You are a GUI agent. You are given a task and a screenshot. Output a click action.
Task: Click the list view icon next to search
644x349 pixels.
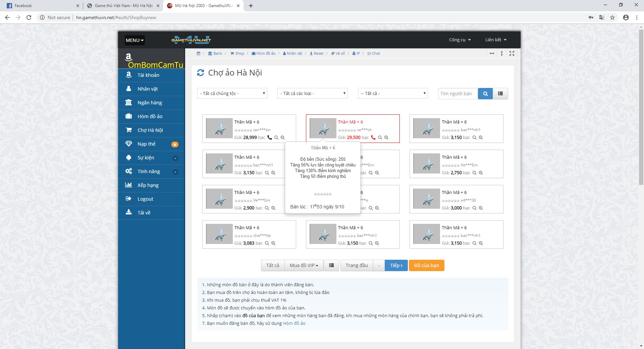tap(500, 94)
